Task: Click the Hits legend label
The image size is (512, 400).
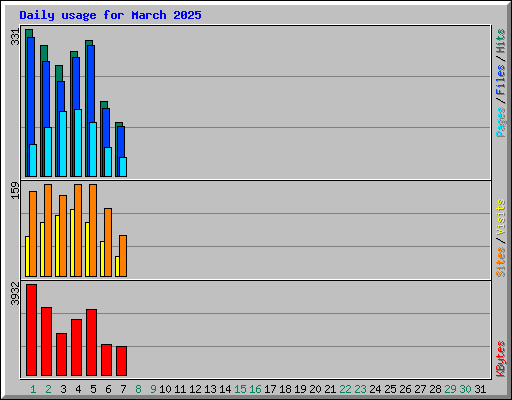Action: pyautogui.click(x=500, y=41)
